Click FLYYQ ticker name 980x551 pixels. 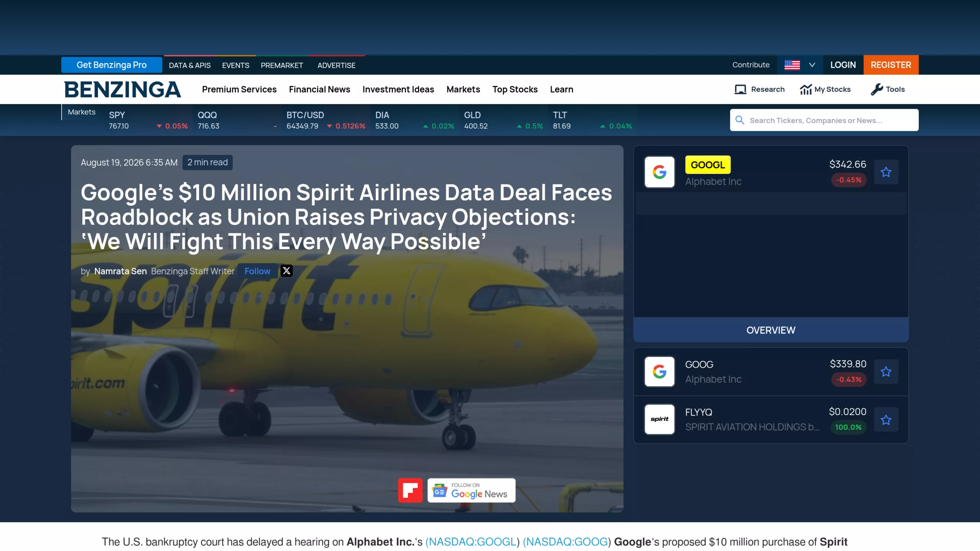[699, 412]
